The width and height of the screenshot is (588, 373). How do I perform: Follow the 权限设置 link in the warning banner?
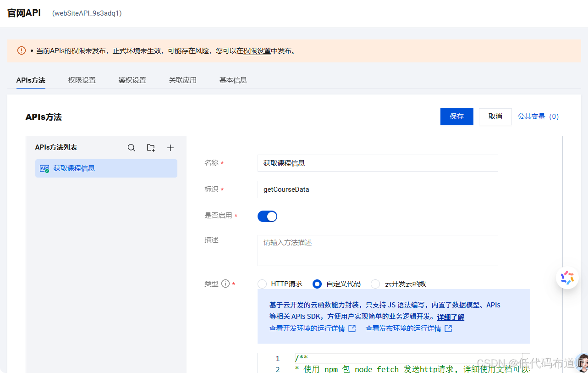(x=257, y=51)
